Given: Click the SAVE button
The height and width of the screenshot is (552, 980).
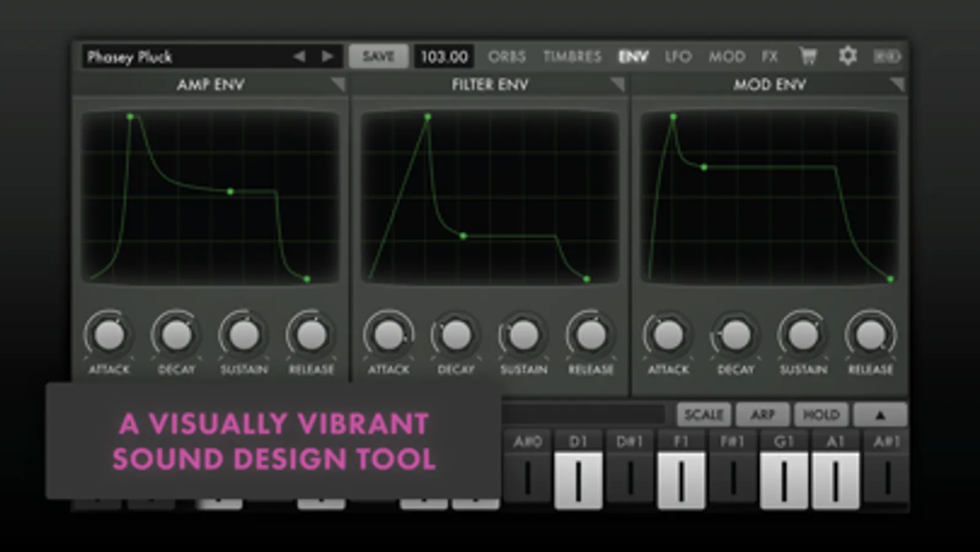Looking at the screenshot, I should 378,56.
